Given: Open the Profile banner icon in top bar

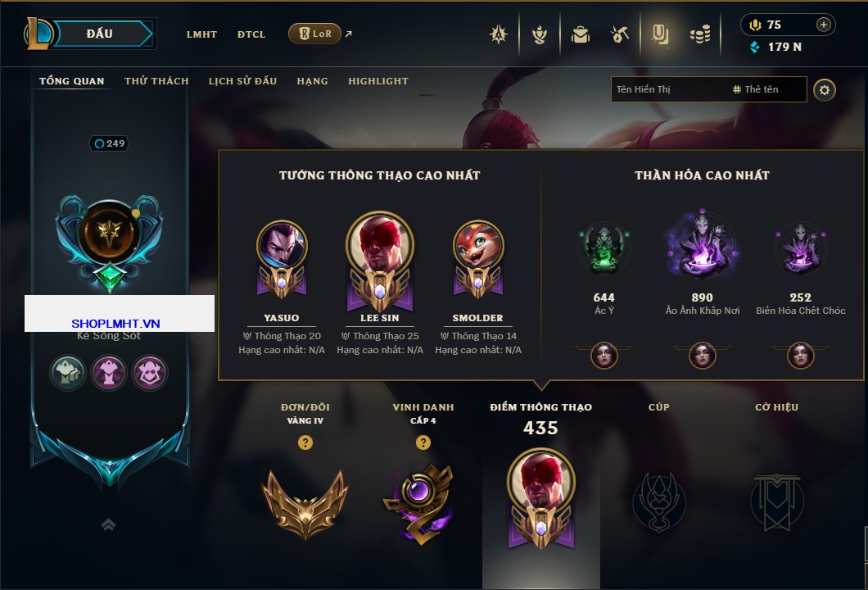Looking at the screenshot, I should click(x=660, y=35).
